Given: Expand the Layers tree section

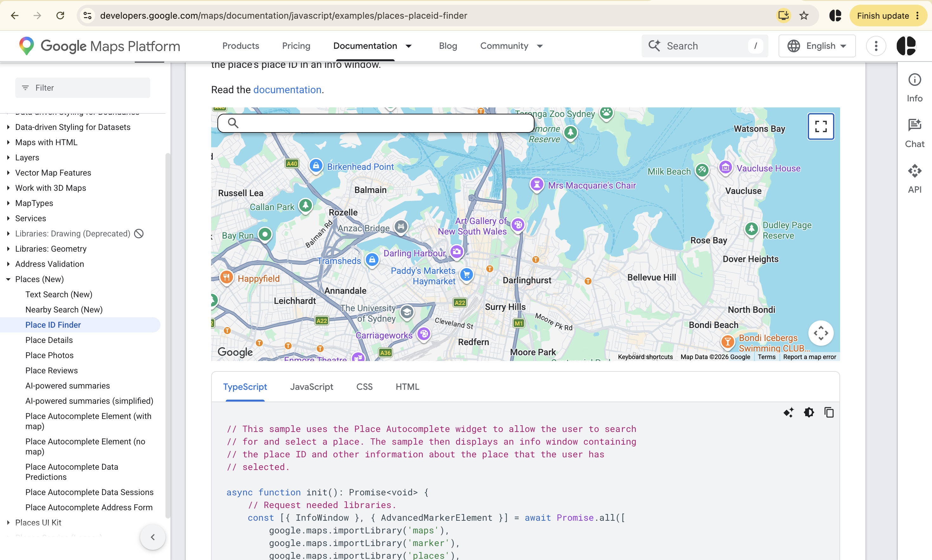Looking at the screenshot, I should pos(8,158).
